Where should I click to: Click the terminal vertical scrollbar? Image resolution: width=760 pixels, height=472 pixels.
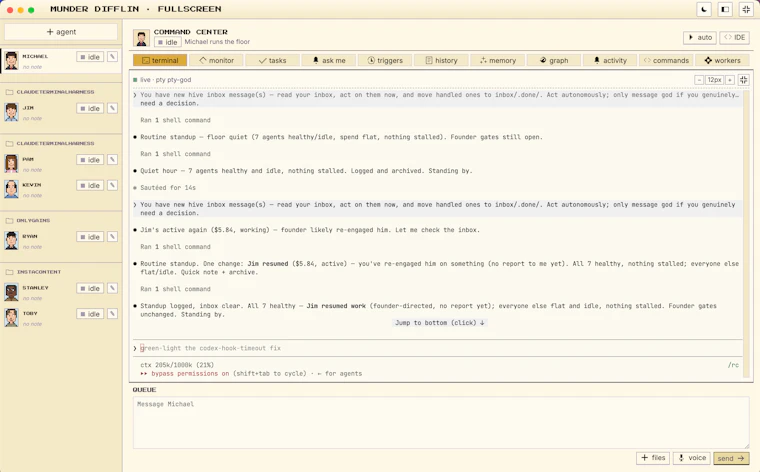point(746,233)
